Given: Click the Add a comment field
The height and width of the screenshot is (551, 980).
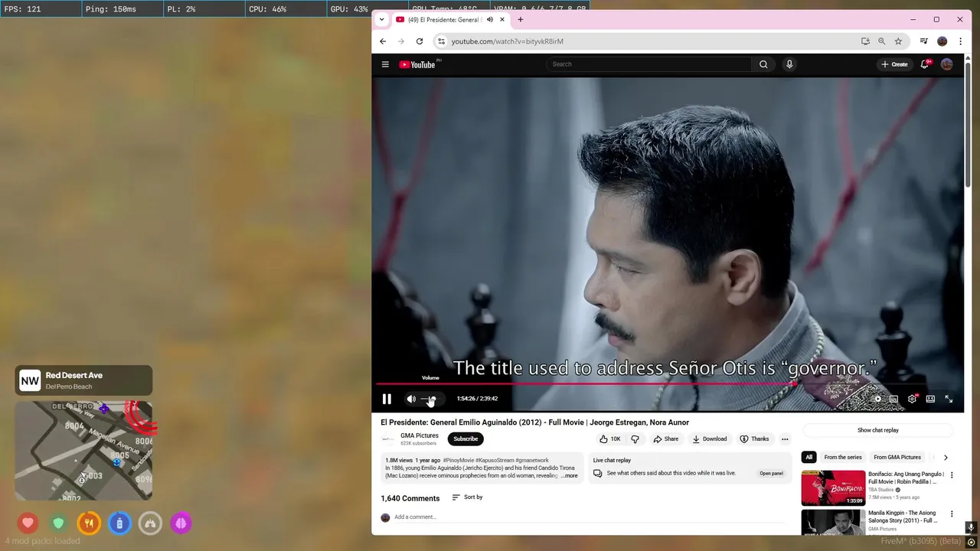Looking at the screenshot, I should pyautogui.click(x=590, y=517).
